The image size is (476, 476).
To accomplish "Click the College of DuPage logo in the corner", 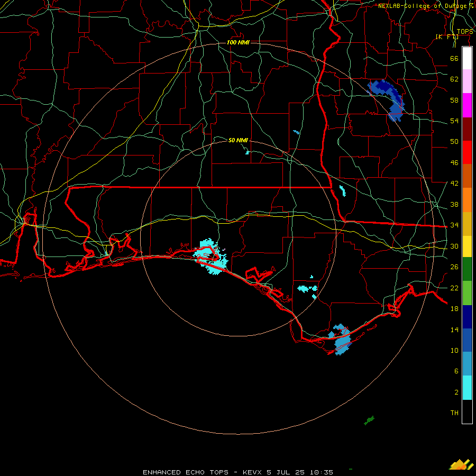I will point(462,464).
